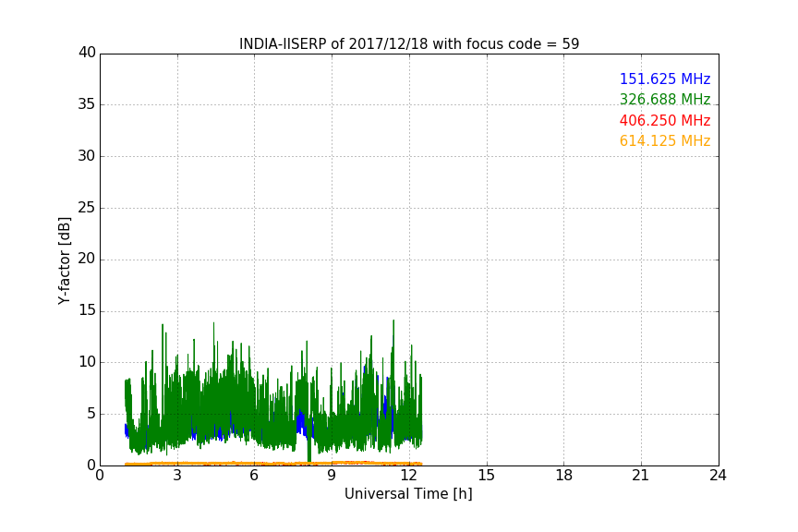Click the 'Universal Time [h]' axis label
Image resolution: width=798 pixels, height=532 pixels.
tap(408, 494)
